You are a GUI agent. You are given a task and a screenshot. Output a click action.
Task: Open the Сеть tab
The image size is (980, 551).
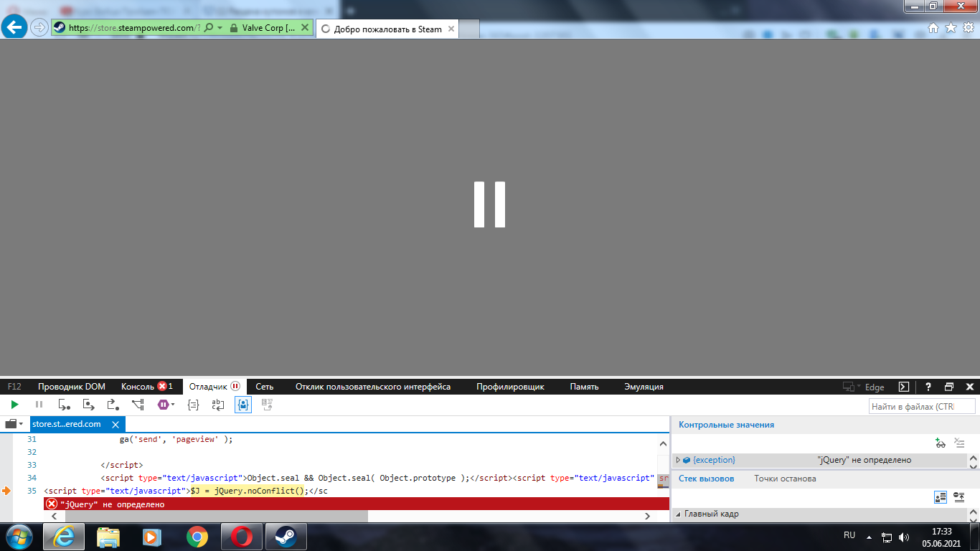click(x=265, y=387)
